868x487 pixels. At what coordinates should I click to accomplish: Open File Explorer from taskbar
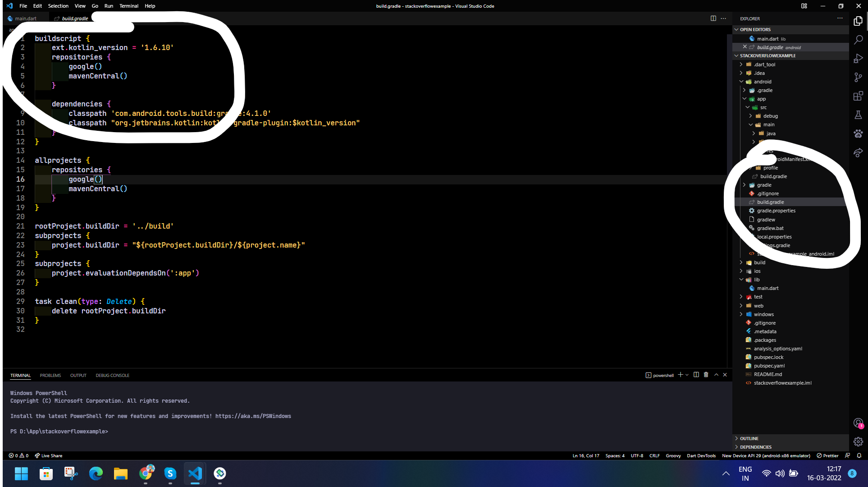[x=120, y=473]
